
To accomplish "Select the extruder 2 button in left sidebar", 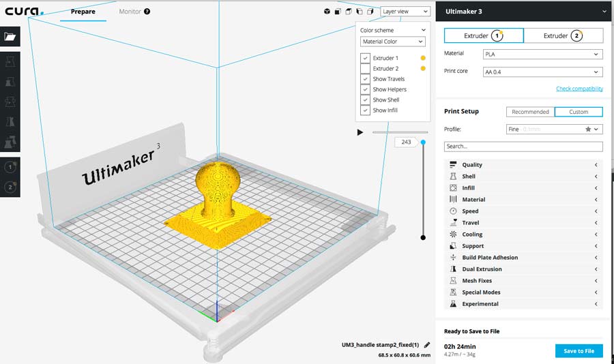I will click(x=10, y=187).
